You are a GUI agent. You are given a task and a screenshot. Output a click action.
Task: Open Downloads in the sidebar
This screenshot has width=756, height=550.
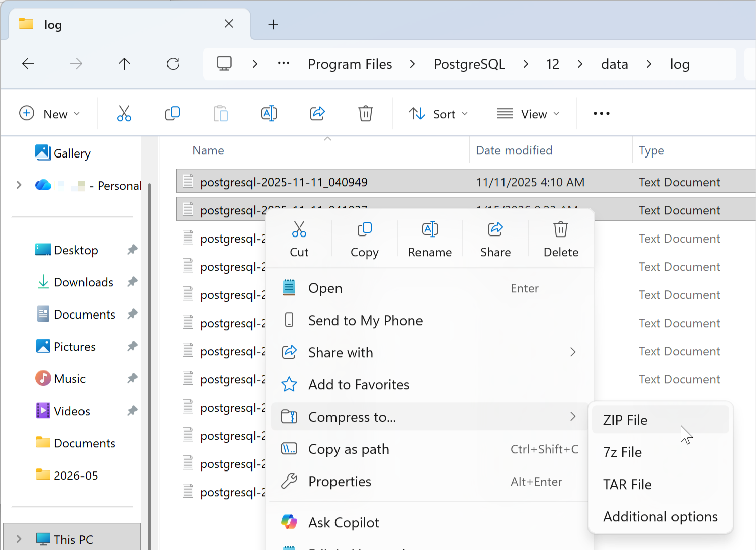[x=75, y=282]
